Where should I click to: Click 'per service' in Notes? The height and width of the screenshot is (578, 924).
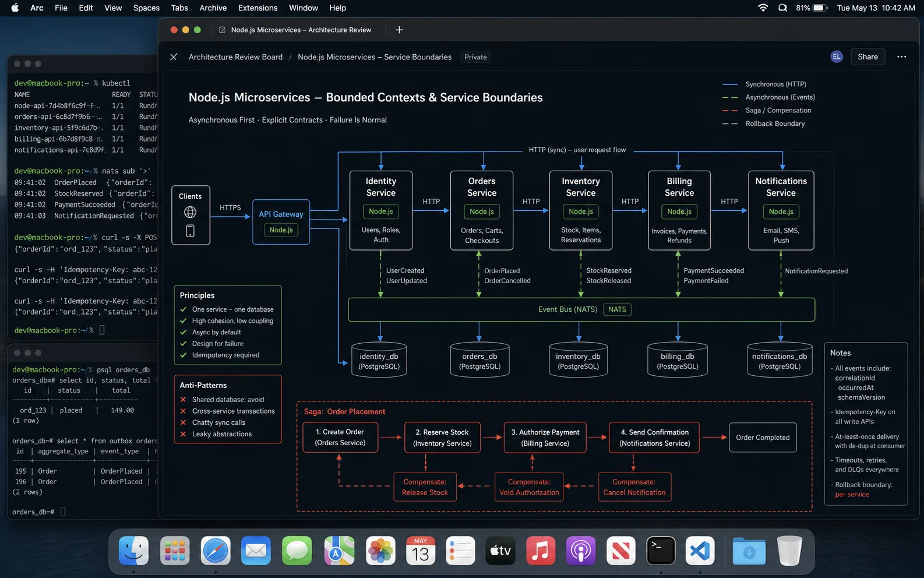pos(852,495)
